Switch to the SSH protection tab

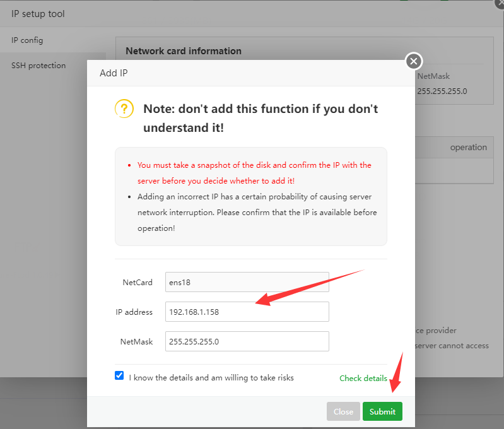click(38, 66)
